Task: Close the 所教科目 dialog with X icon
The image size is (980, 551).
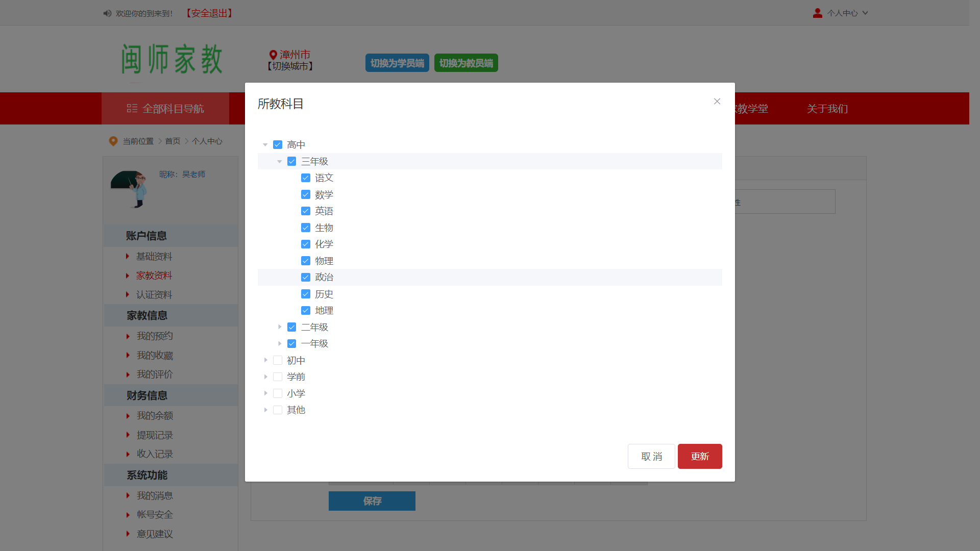Action: (717, 102)
